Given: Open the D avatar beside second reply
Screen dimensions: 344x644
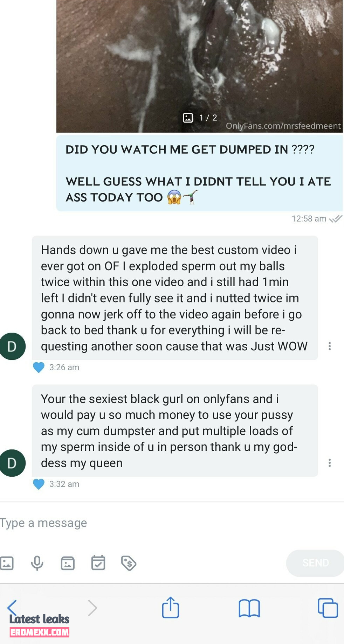Looking at the screenshot, I should (x=12, y=463).
